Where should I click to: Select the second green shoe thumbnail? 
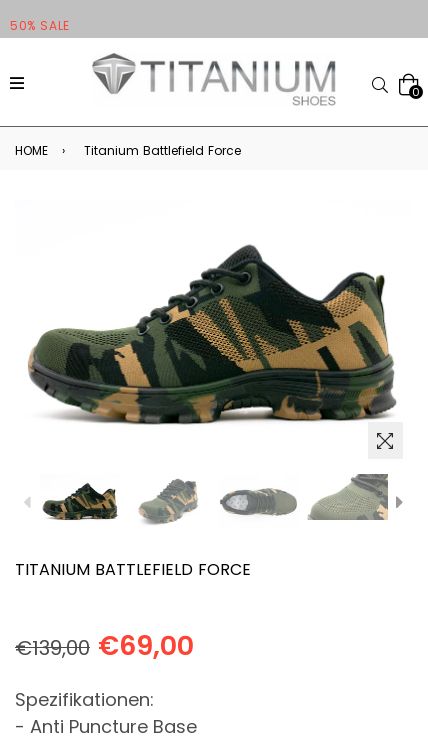tap(168, 500)
